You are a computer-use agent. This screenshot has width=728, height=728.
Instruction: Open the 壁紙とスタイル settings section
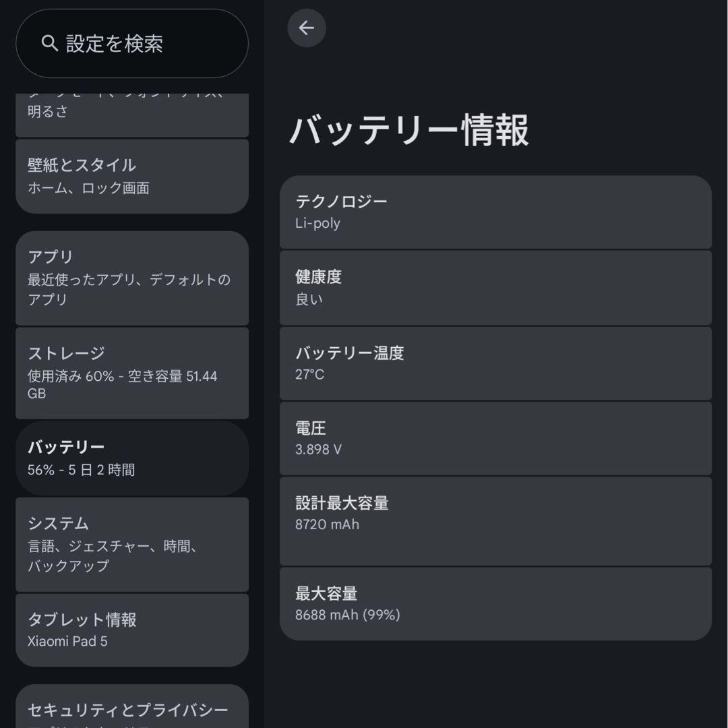point(131,176)
